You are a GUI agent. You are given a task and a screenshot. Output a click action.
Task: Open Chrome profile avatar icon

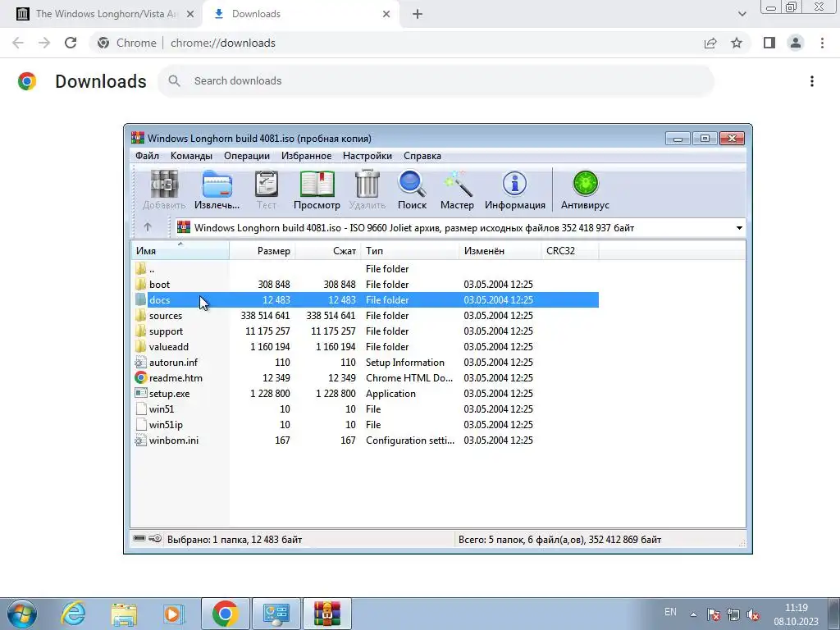click(796, 43)
